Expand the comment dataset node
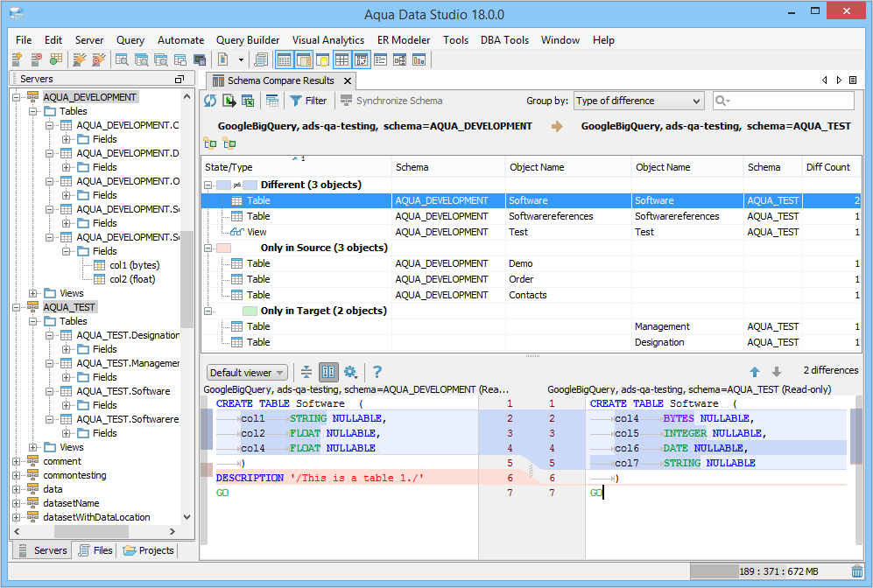The image size is (873, 588). point(16,462)
